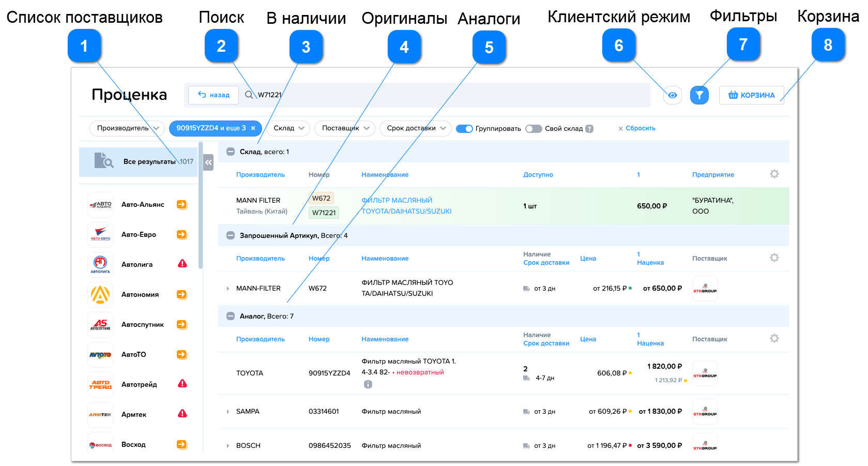Open settings gear in Склад table
Viewport: 868px width, 466px height.
[774, 174]
